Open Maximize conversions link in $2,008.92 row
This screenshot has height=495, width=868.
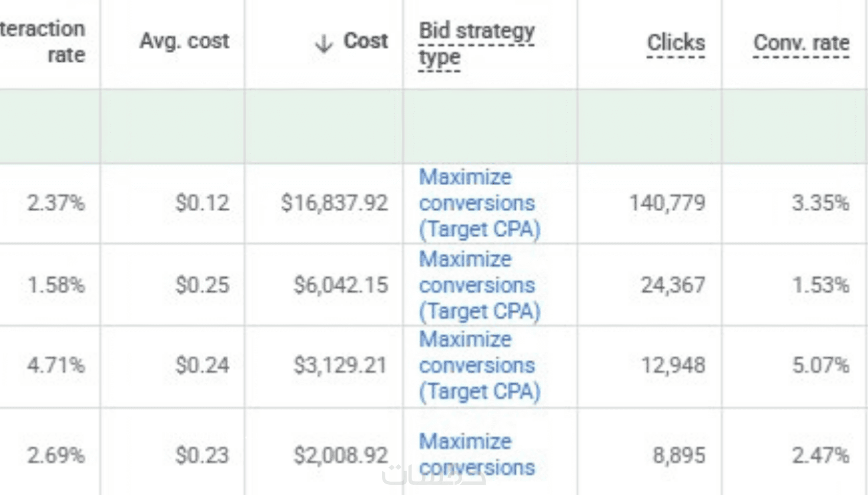476,454
